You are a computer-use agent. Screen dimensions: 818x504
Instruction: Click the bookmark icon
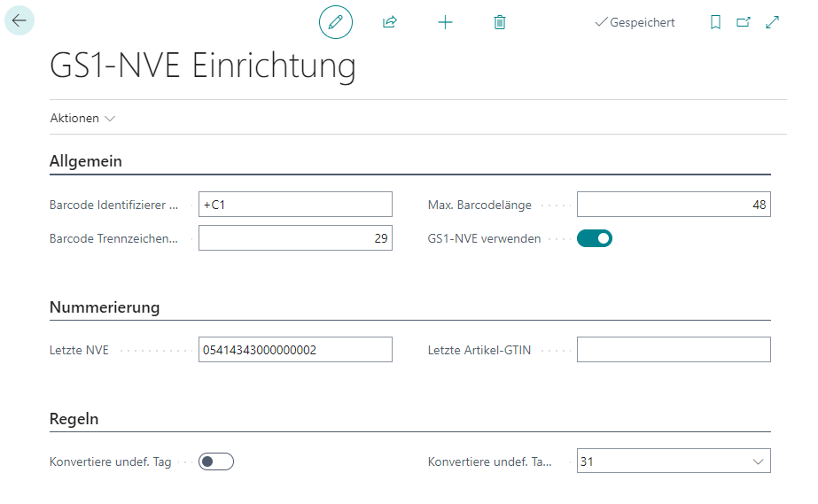715,22
